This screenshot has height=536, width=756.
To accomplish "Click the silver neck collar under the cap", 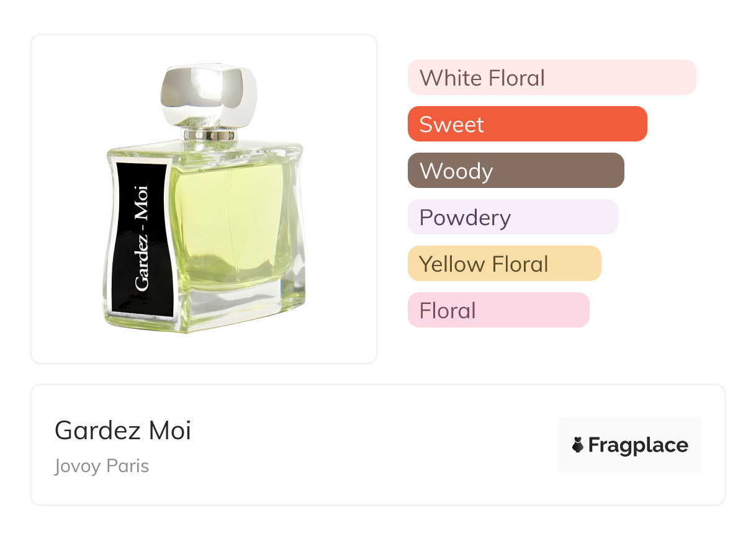I will click(210, 134).
